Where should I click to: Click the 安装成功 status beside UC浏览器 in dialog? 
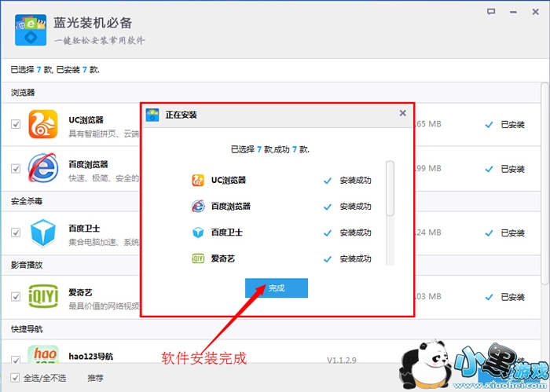point(355,181)
